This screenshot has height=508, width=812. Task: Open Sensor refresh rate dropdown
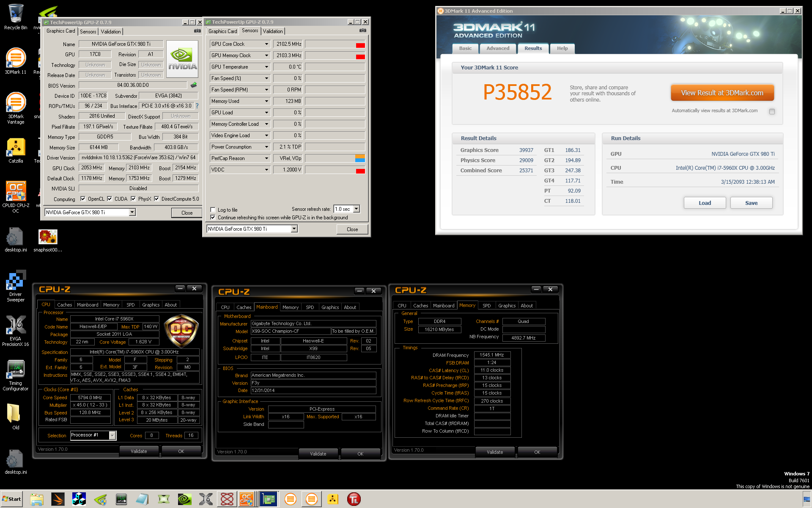(356, 209)
